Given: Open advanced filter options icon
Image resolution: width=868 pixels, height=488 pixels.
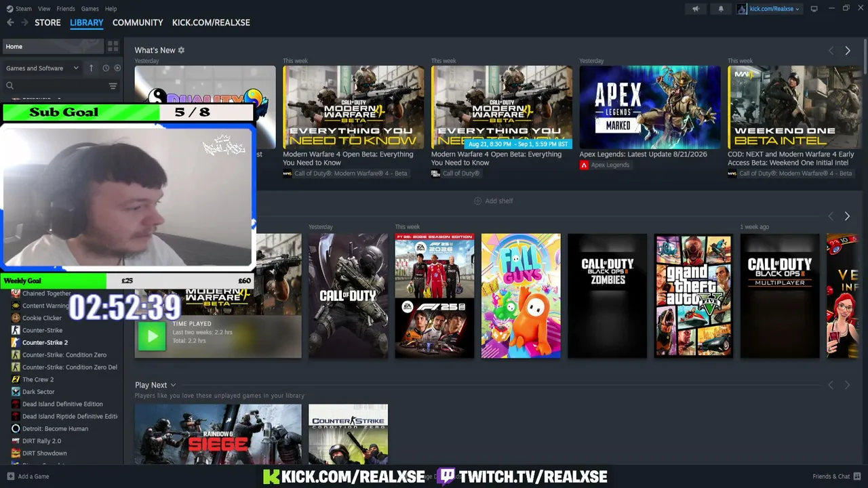Looking at the screenshot, I should tap(113, 86).
